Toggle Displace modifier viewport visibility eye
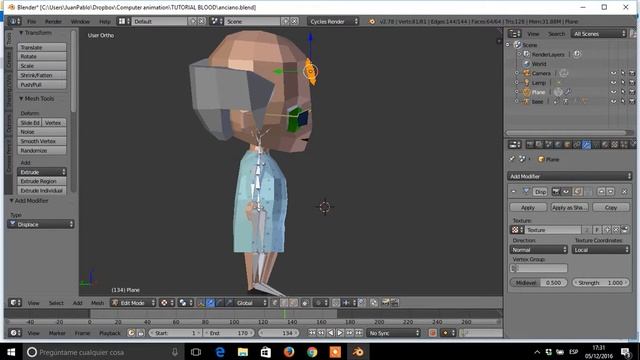 point(566,191)
